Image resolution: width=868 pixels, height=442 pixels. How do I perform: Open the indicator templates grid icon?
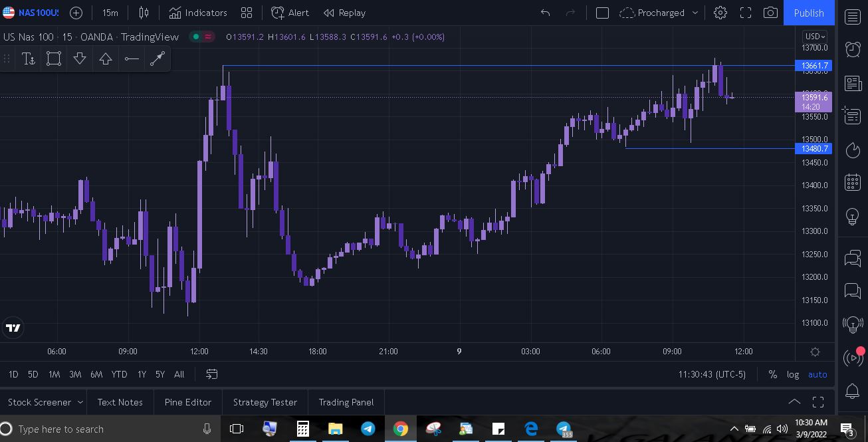247,13
